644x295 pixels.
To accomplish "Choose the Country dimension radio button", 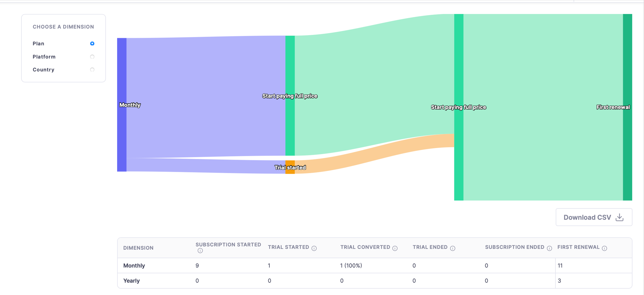I will tap(92, 70).
